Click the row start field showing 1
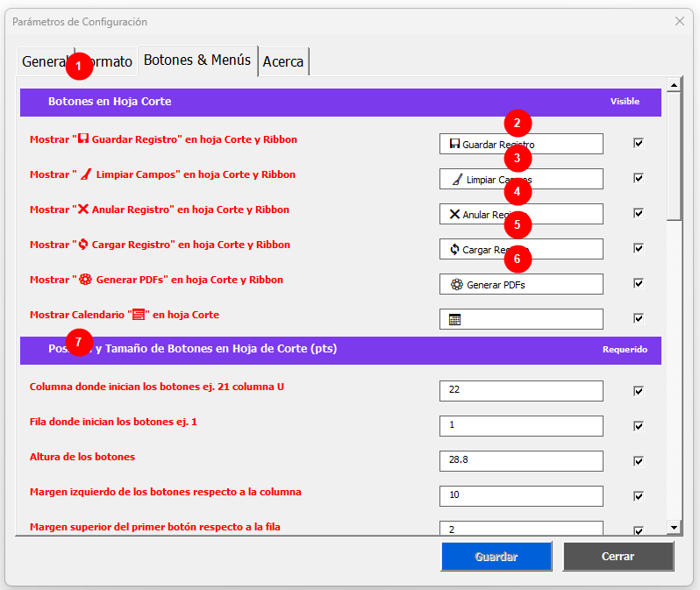Viewport: 700px width, 590px height. (521, 426)
